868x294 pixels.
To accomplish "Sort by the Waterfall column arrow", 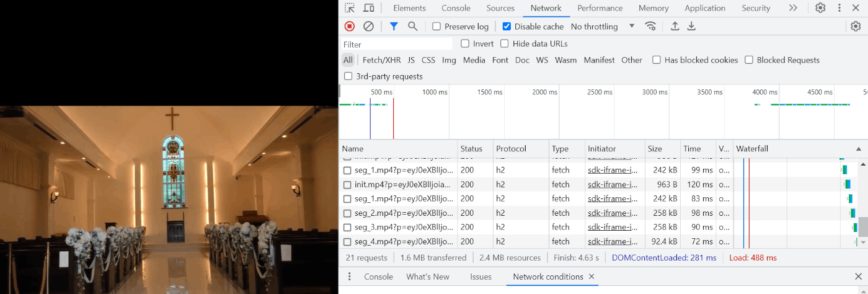I will click(859, 149).
